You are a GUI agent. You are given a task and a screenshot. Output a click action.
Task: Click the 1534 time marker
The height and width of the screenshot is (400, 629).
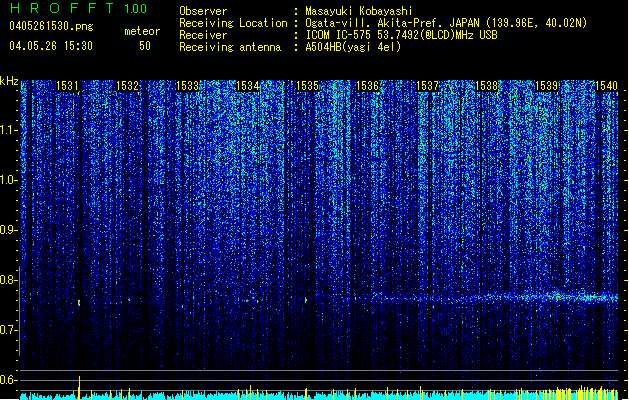coord(248,86)
